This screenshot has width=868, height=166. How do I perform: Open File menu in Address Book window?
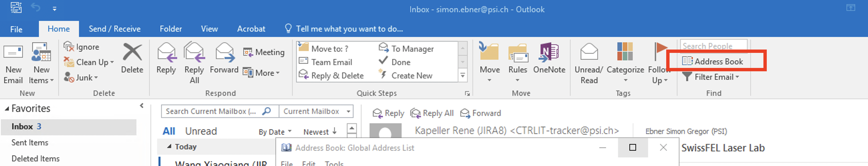click(287, 163)
